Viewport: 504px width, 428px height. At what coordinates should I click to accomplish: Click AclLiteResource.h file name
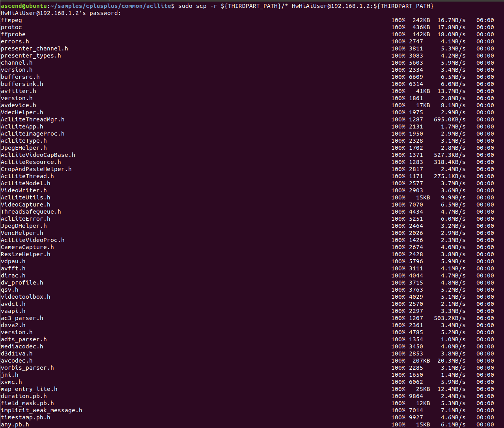[x=31, y=162]
